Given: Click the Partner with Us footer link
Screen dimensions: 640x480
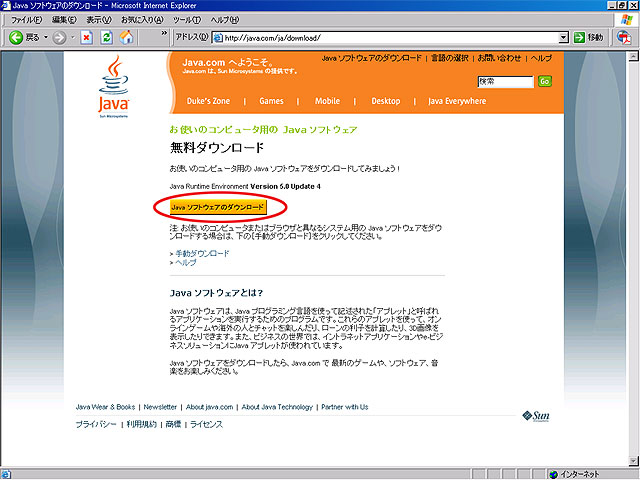Looking at the screenshot, I should pos(344,407).
